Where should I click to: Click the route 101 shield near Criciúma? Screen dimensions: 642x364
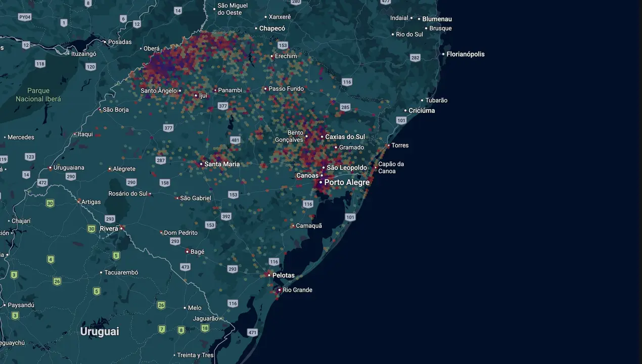coord(401,120)
